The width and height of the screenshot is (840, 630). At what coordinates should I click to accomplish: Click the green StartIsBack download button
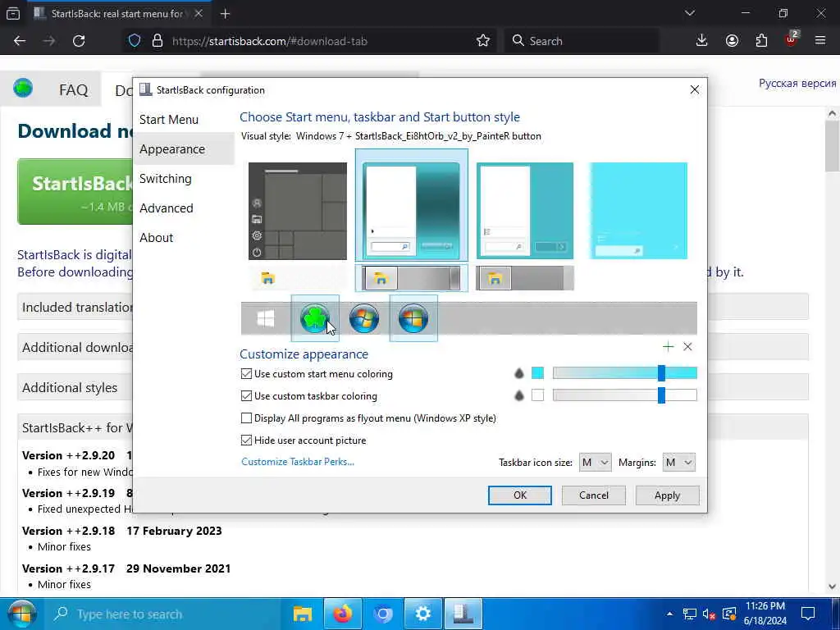[75, 191]
